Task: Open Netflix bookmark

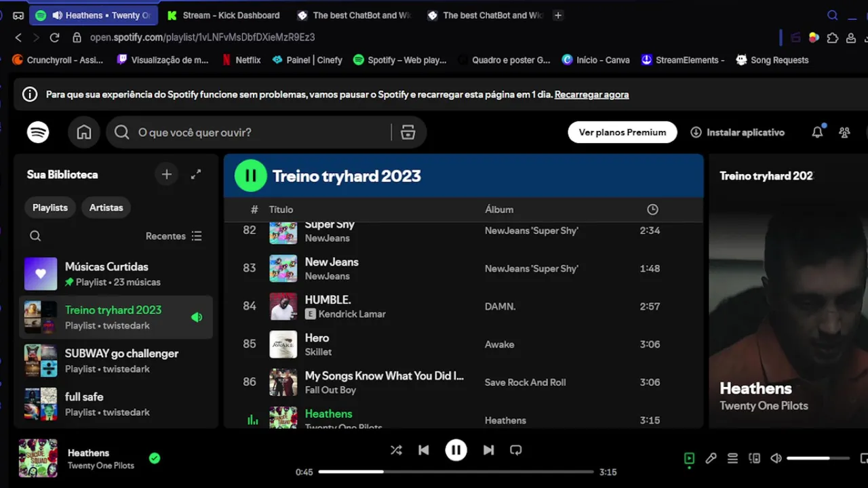Action: coord(241,60)
